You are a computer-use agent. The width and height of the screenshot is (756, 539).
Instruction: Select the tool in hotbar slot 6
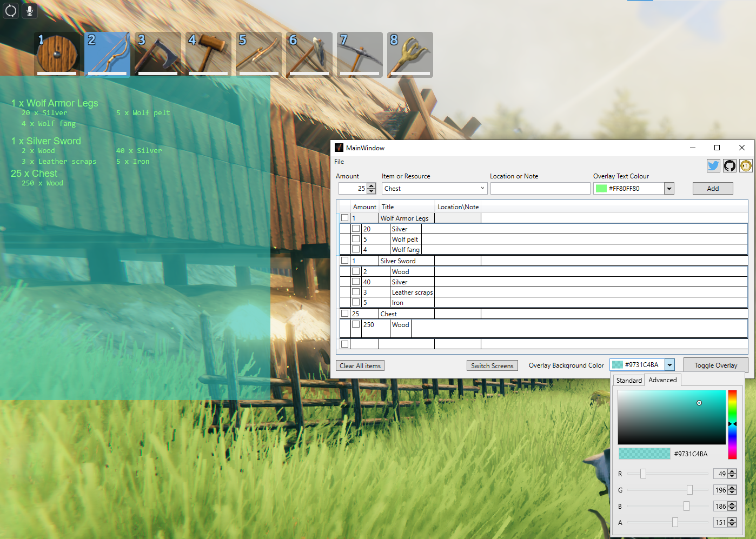[309, 55]
